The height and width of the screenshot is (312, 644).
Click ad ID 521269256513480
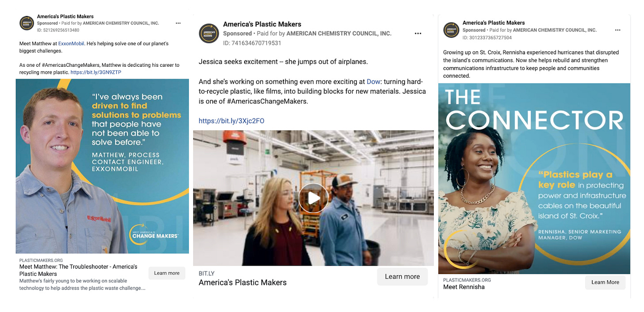coord(58,30)
